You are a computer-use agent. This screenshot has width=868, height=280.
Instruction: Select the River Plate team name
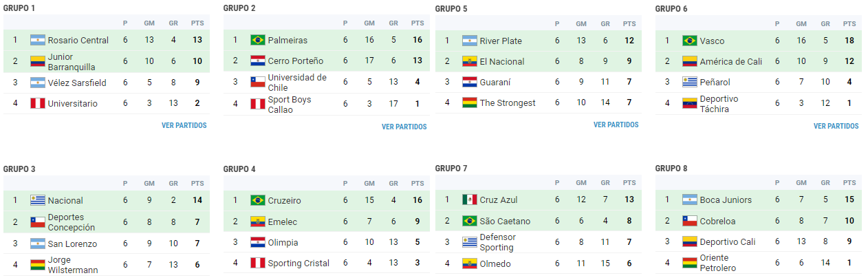tap(501, 41)
